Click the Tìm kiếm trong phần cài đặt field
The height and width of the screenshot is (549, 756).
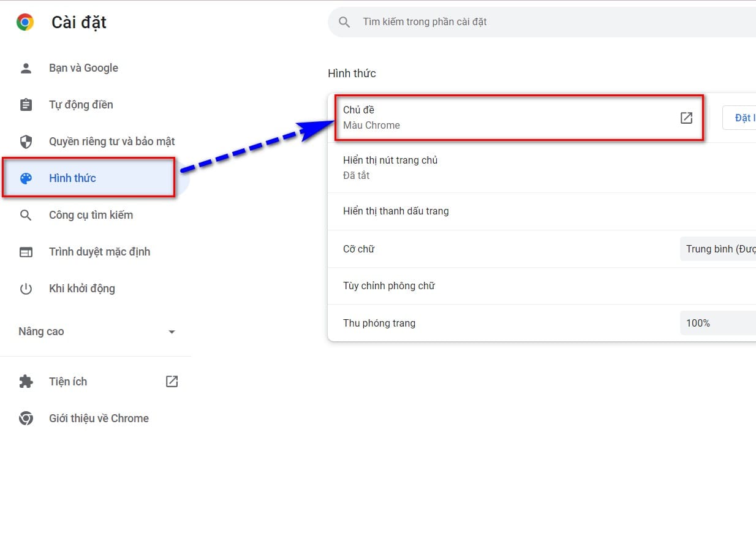542,22
